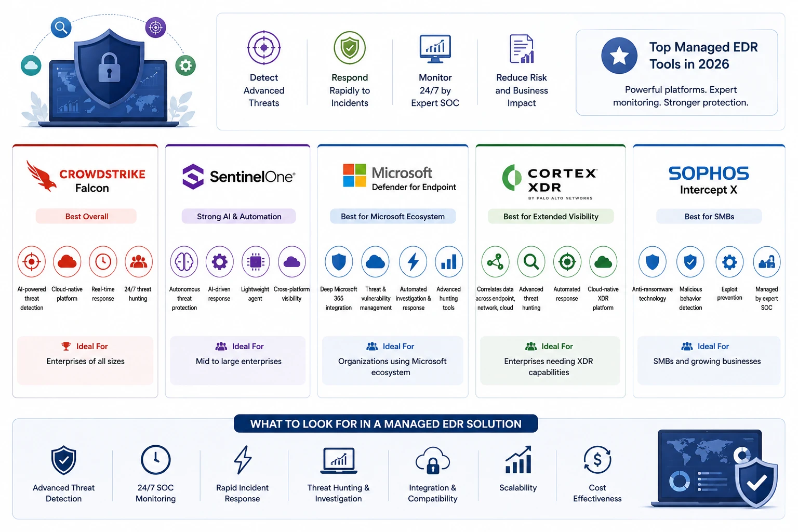
Task: Click the Rapid Incident Response lightning icon
Action: (243, 460)
